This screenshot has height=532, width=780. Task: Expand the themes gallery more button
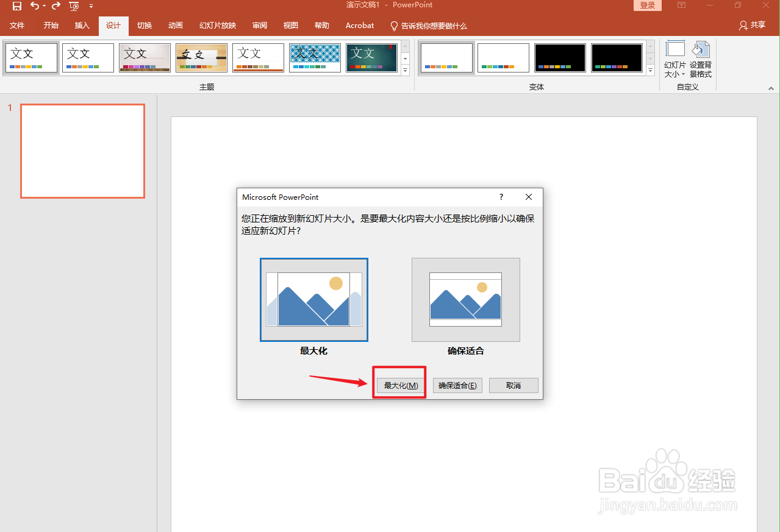[x=406, y=70]
